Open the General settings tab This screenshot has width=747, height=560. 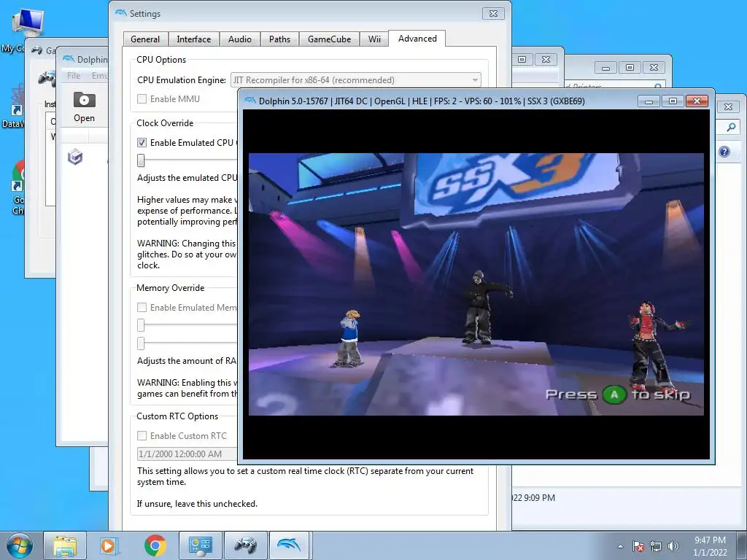[x=145, y=39]
